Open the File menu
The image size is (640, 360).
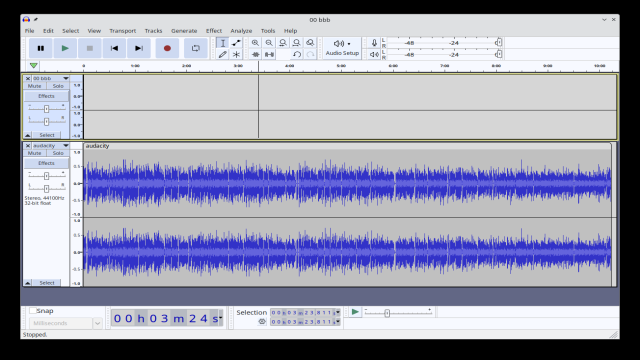(x=29, y=31)
